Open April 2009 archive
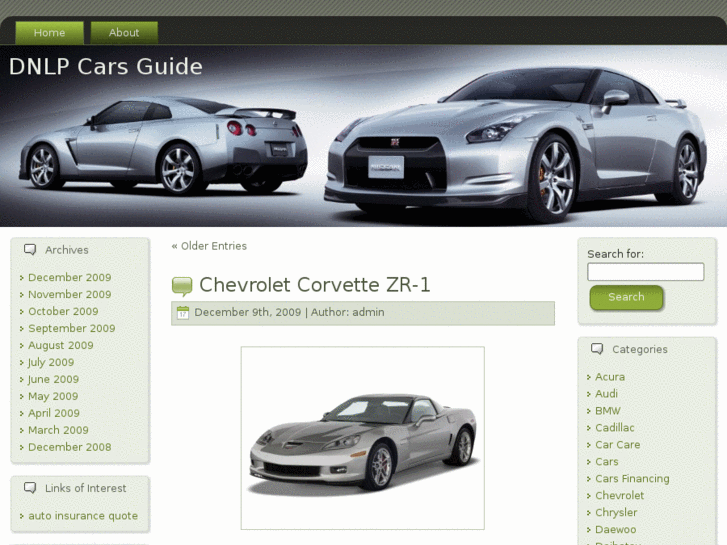 [54, 413]
